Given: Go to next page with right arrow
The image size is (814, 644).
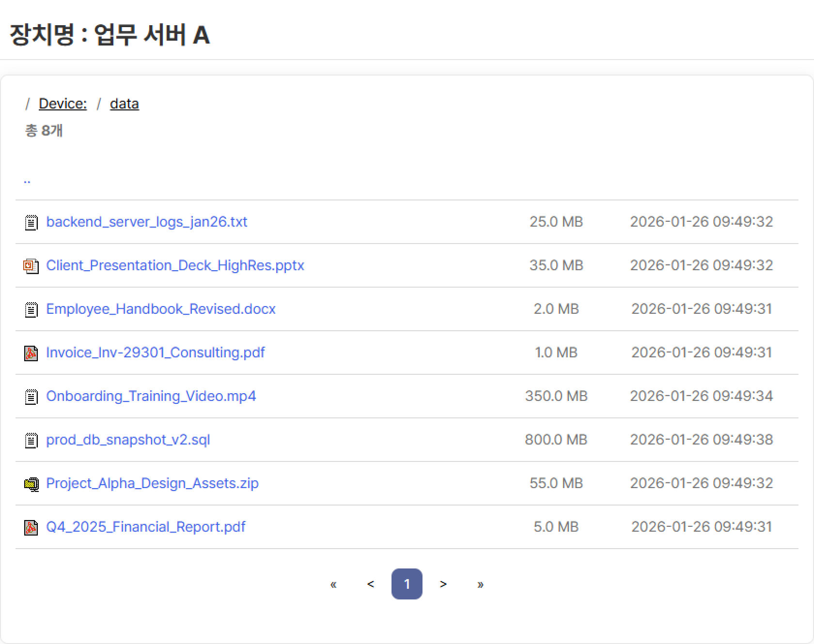Looking at the screenshot, I should [443, 584].
